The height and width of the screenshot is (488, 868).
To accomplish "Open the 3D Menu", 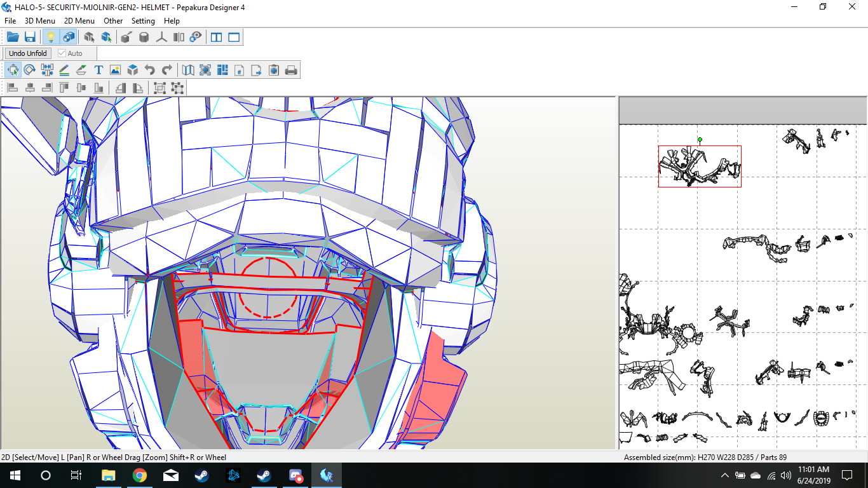I will [x=40, y=21].
